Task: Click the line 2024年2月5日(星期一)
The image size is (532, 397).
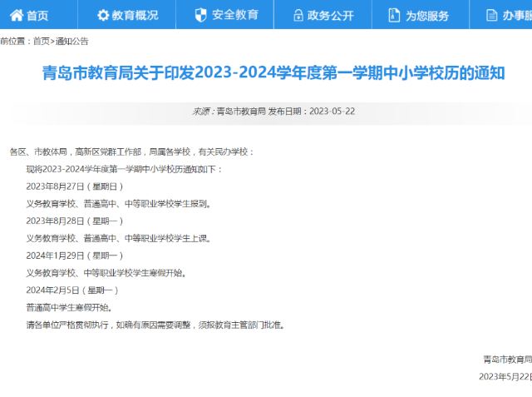Action: point(73,290)
